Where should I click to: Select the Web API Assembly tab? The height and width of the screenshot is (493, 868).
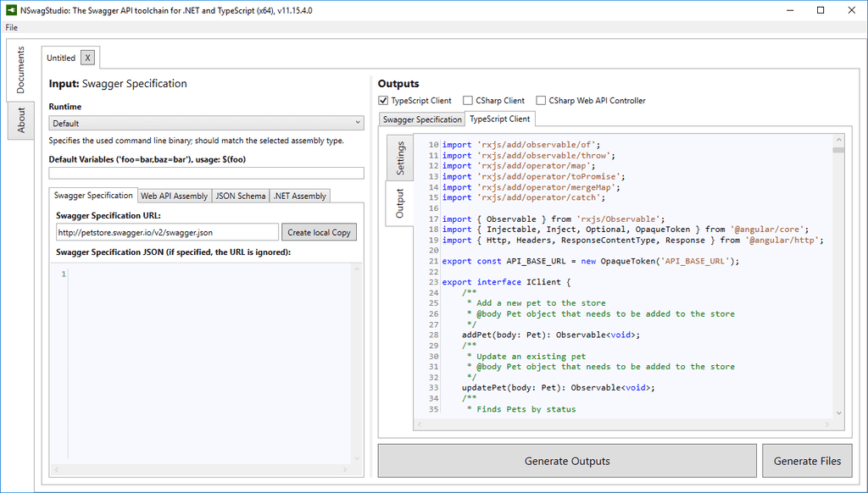pyautogui.click(x=174, y=196)
